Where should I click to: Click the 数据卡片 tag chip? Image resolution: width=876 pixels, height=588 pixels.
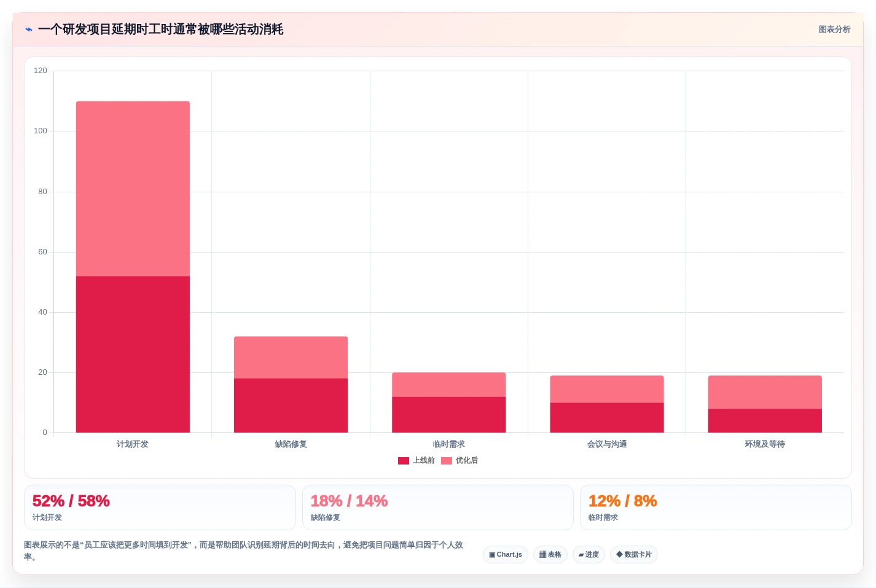[x=634, y=554]
